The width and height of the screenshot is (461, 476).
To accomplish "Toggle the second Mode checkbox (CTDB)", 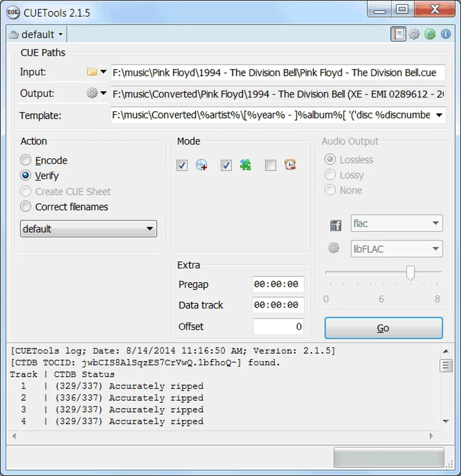I will (226, 165).
